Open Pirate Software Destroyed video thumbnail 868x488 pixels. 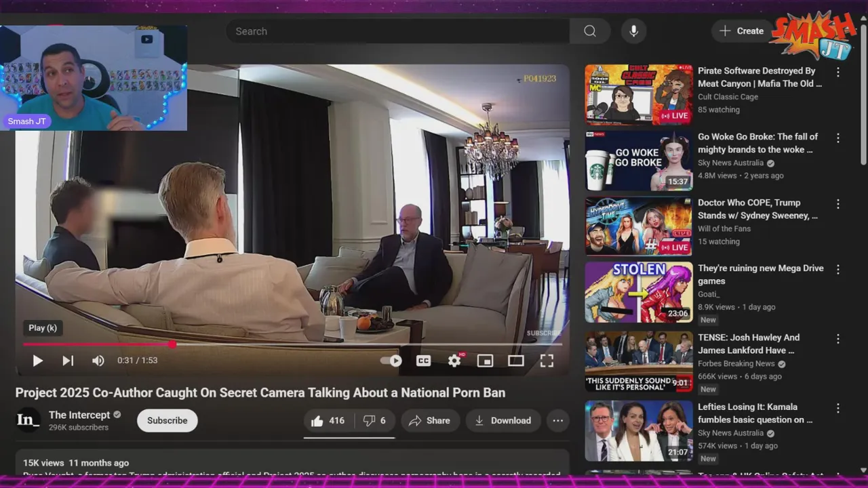639,95
